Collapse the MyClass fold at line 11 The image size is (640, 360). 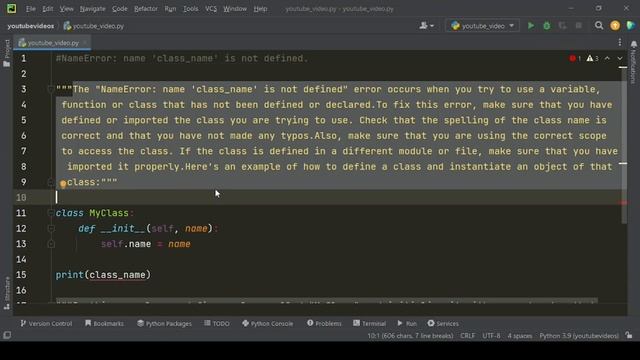click(x=51, y=213)
